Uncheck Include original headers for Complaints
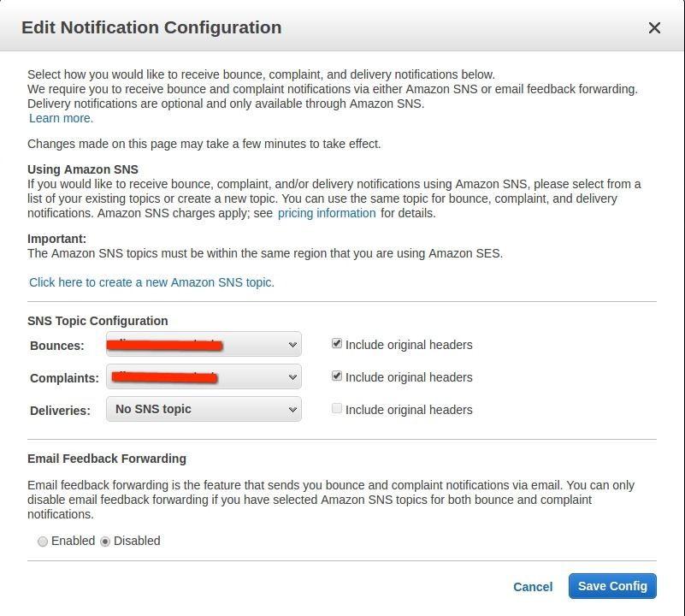 click(x=336, y=376)
